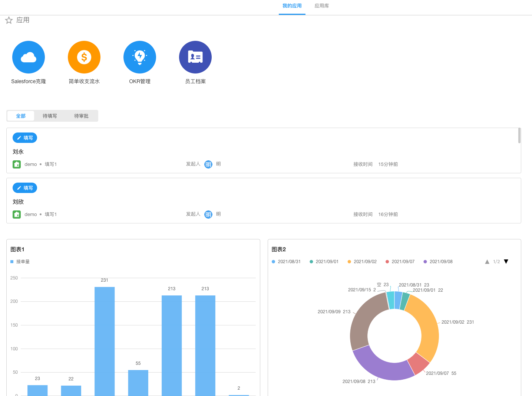Toggle 2021/08/31 series in 图表2 legend
Screen dimensions: 532x396
tap(286, 262)
